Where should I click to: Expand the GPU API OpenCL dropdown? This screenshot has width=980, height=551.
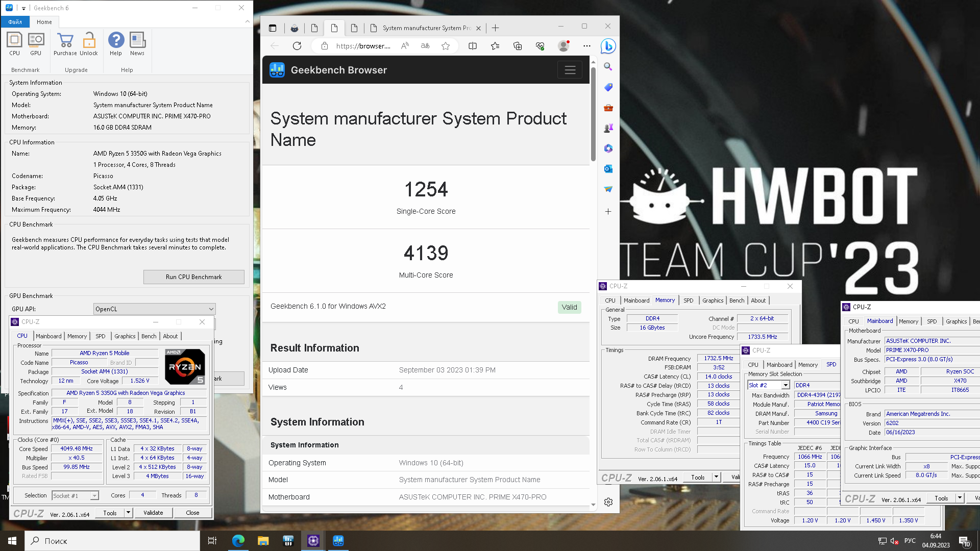(211, 309)
